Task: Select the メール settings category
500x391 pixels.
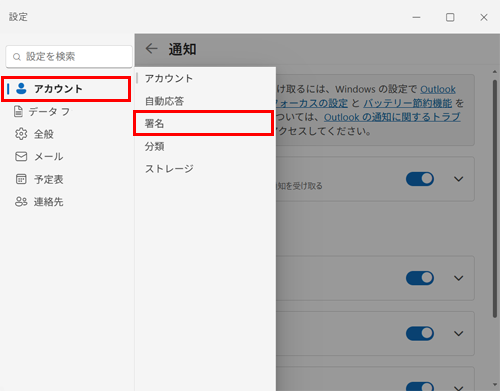Action: click(x=67, y=156)
